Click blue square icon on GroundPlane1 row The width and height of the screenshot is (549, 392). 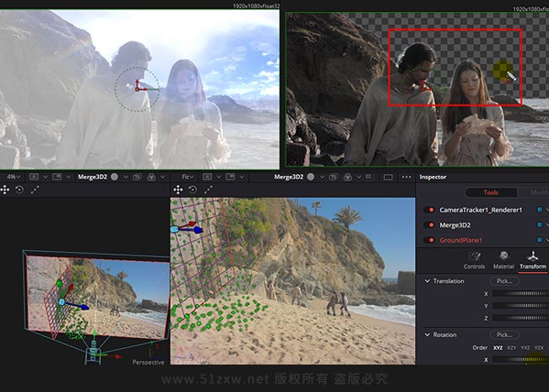tap(540, 240)
